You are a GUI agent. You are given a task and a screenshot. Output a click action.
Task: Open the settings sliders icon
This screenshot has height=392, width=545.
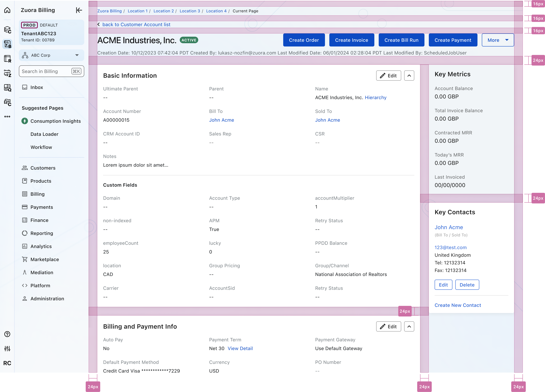click(7, 348)
